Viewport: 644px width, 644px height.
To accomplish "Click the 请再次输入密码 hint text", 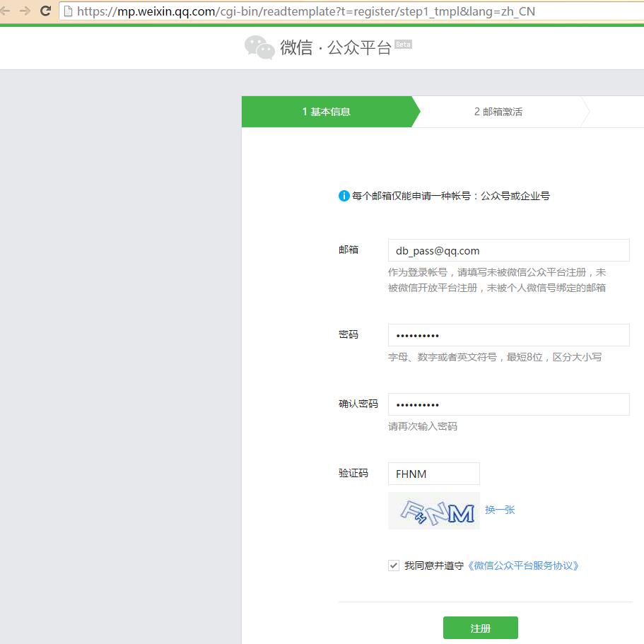I will [423, 426].
